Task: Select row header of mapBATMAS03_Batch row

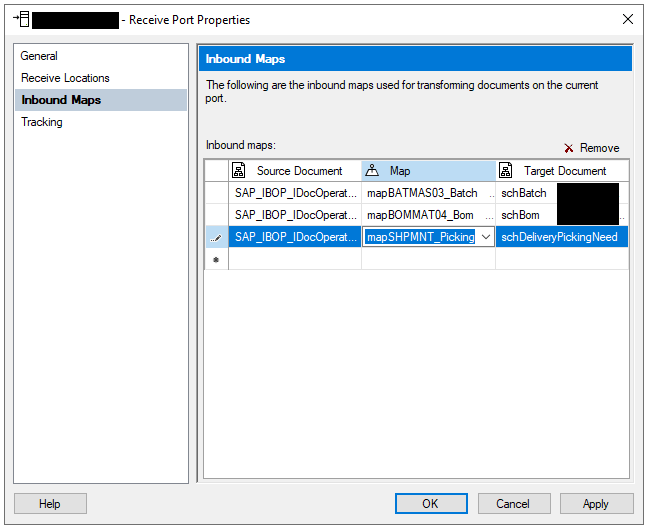Action: (x=216, y=193)
